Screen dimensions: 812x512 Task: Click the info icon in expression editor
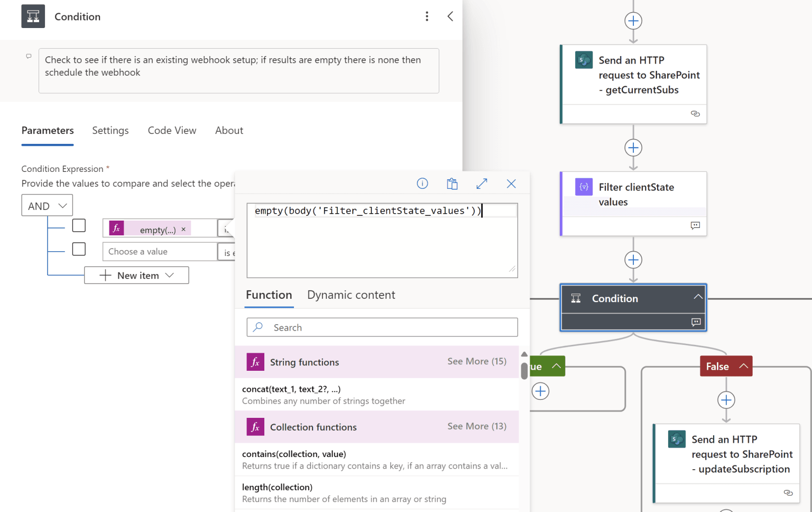pyautogui.click(x=422, y=184)
